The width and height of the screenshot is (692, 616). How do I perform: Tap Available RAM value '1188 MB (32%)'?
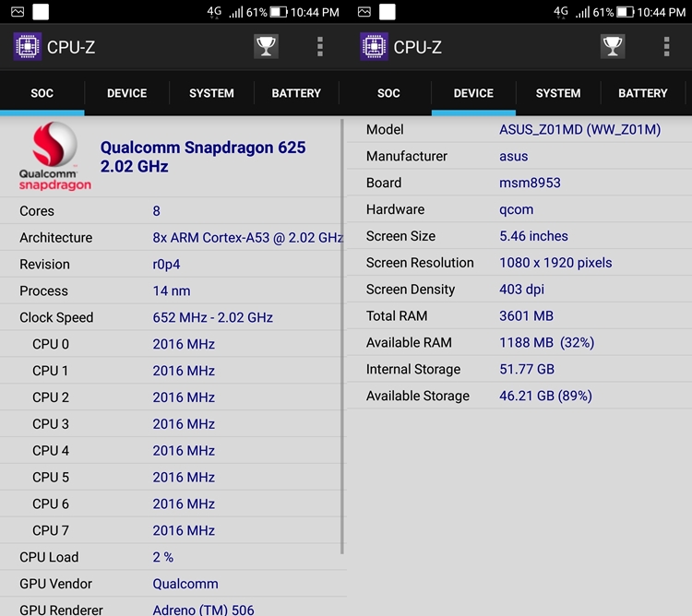pyautogui.click(x=546, y=343)
